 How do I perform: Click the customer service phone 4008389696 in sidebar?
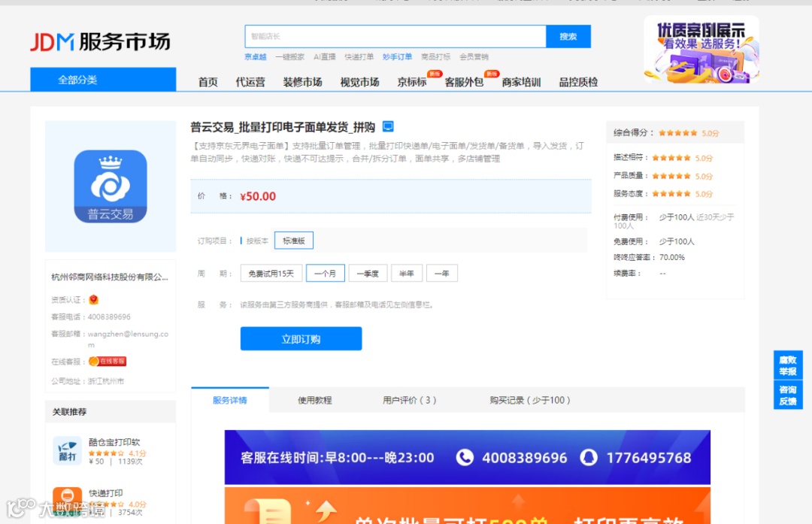(x=109, y=317)
